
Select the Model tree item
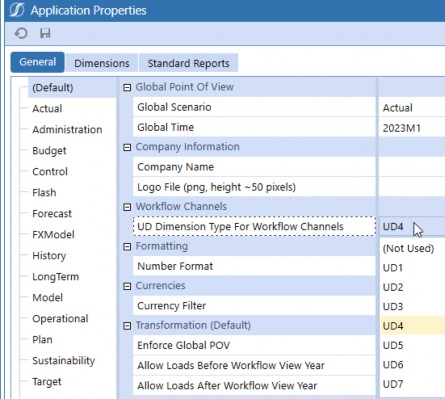[47, 298]
